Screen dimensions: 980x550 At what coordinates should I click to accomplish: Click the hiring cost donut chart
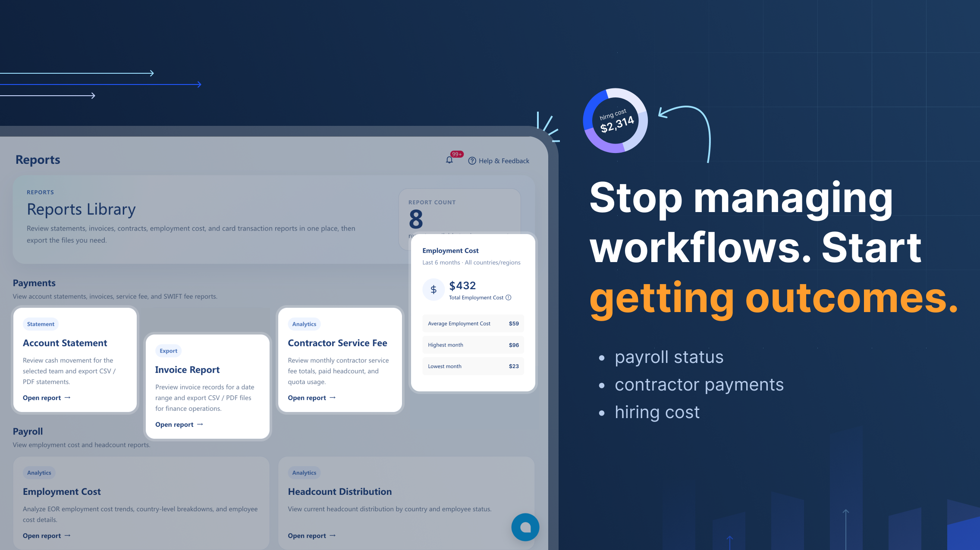click(615, 121)
